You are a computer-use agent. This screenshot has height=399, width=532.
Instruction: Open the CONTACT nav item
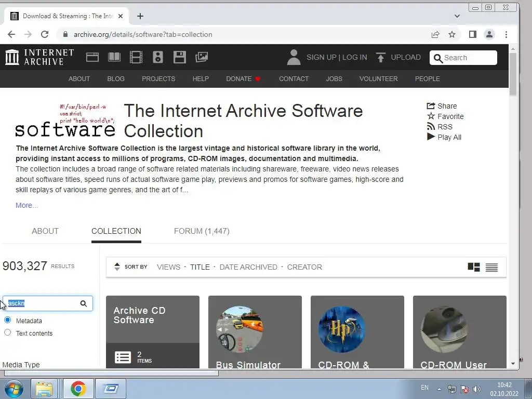tap(294, 79)
